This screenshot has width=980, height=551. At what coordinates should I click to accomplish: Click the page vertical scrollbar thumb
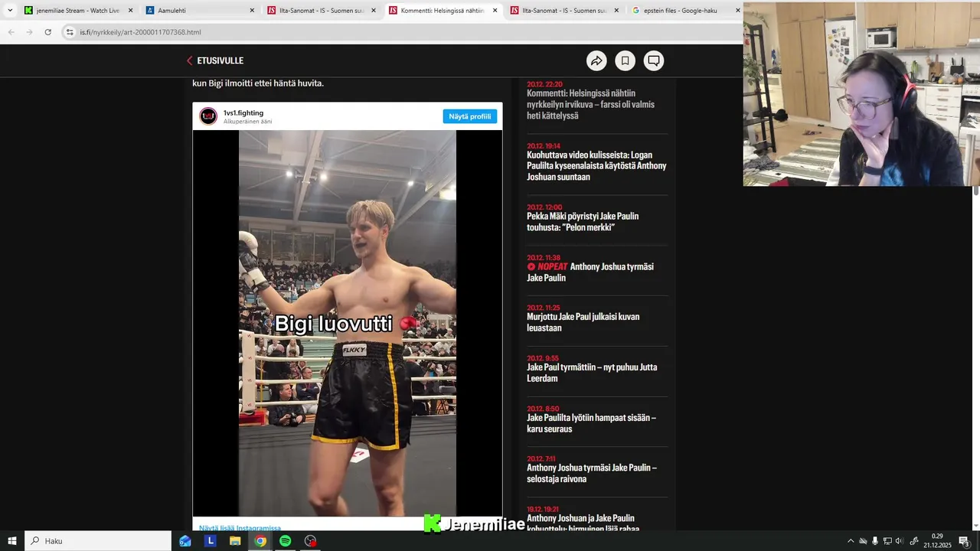click(x=975, y=191)
